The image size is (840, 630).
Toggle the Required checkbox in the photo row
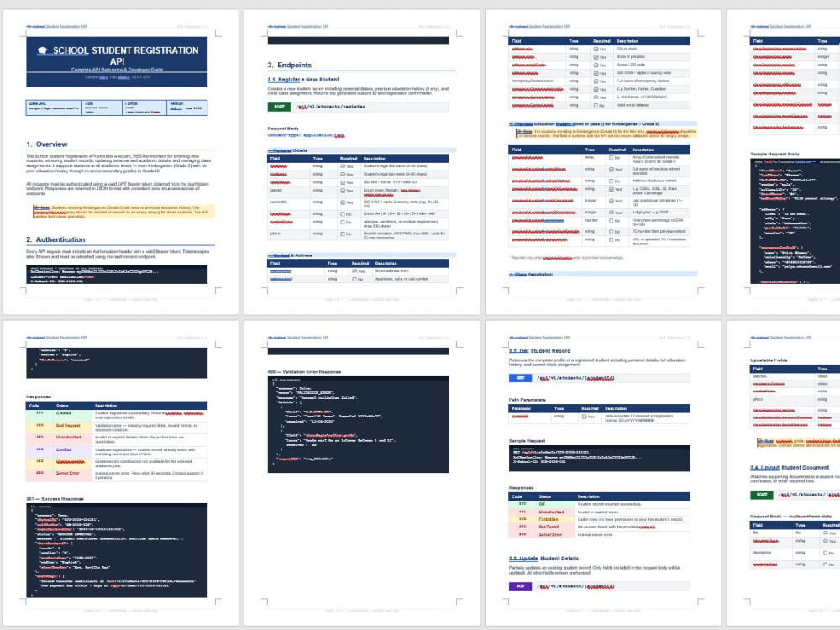(343, 234)
